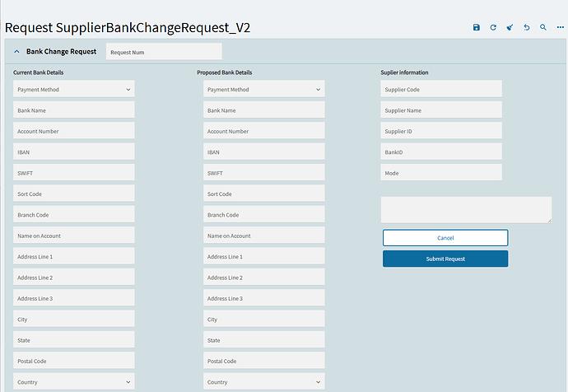Viewport: 568px width, 392px height.
Task: Click current Address Line 3 field
Action: click(74, 298)
